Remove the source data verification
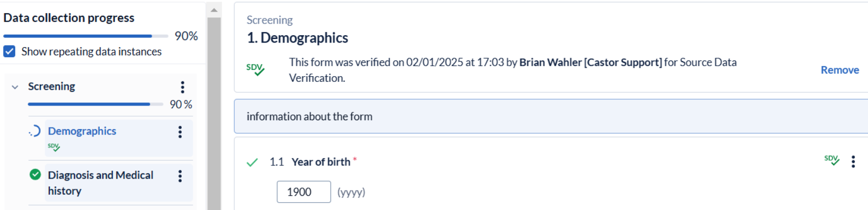Screen dimensions: 868x210 pos(840,70)
